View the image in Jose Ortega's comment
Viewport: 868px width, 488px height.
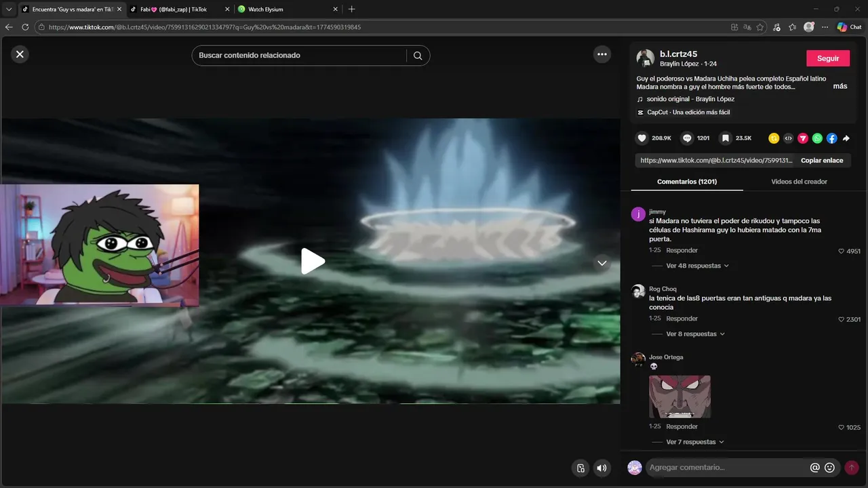[679, 397]
